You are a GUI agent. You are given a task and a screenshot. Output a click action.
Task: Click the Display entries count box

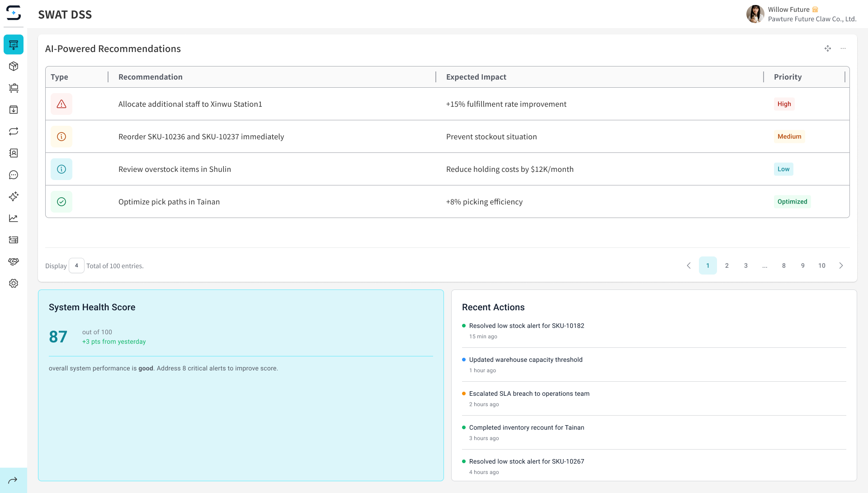[x=76, y=265]
